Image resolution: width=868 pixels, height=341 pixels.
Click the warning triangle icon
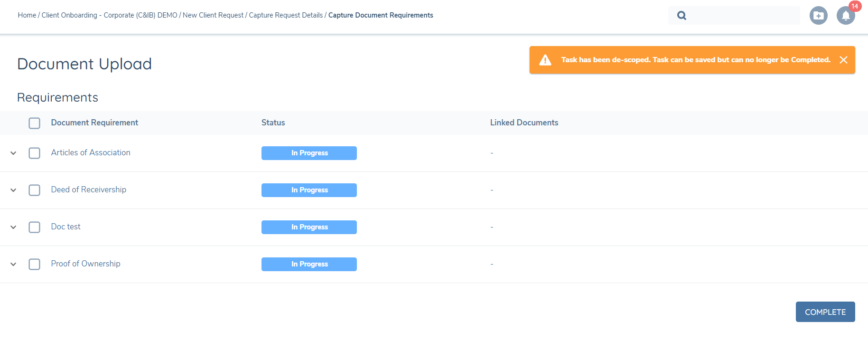click(x=545, y=60)
